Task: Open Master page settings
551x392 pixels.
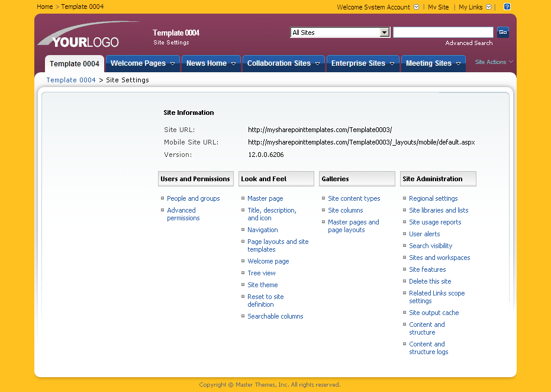Action: pos(265,198)
